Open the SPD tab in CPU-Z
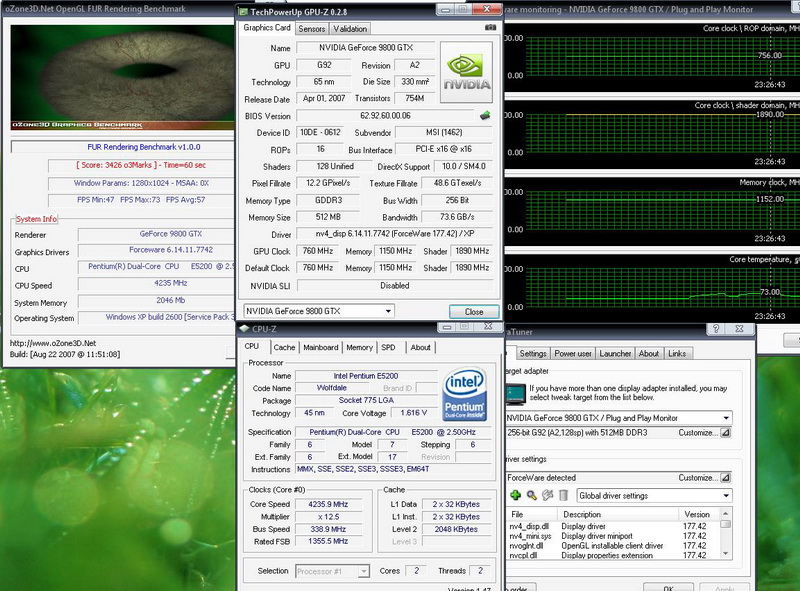 [388, 347]
